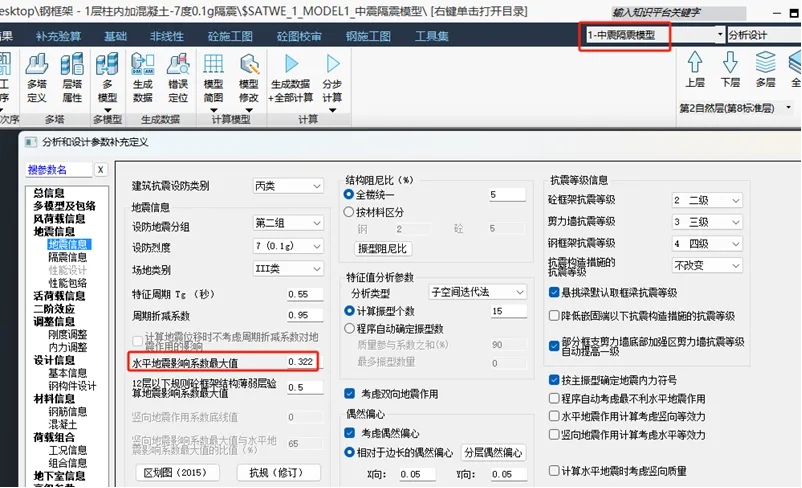The width and height of the screenshot is (802, 488).
Task: Select 计算振型个数 radio
Action: [349, 311]
